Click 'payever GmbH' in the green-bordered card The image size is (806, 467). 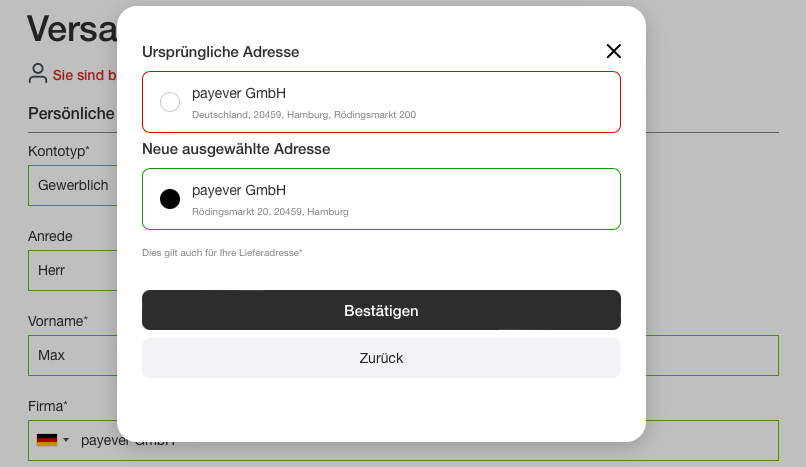point(239,191)
